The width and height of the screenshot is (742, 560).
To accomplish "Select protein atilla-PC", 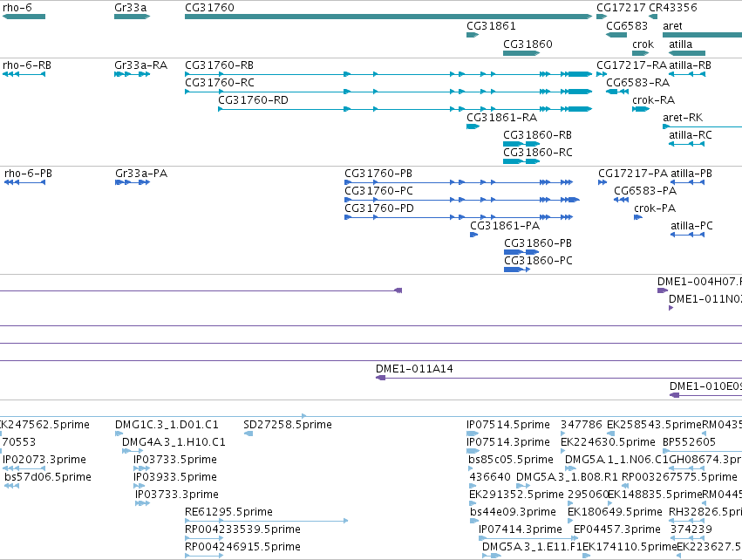I will 691,226.
